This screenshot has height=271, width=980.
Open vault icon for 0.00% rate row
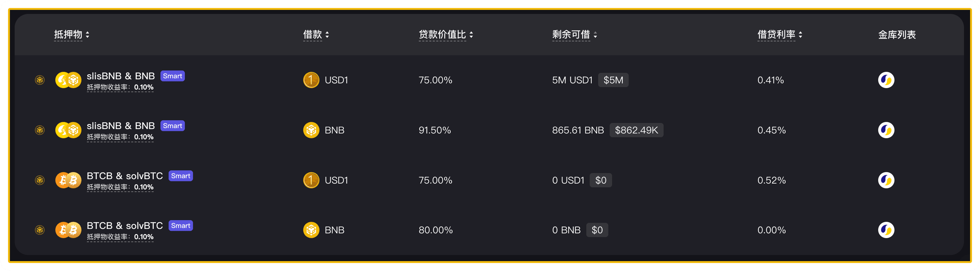886,230
